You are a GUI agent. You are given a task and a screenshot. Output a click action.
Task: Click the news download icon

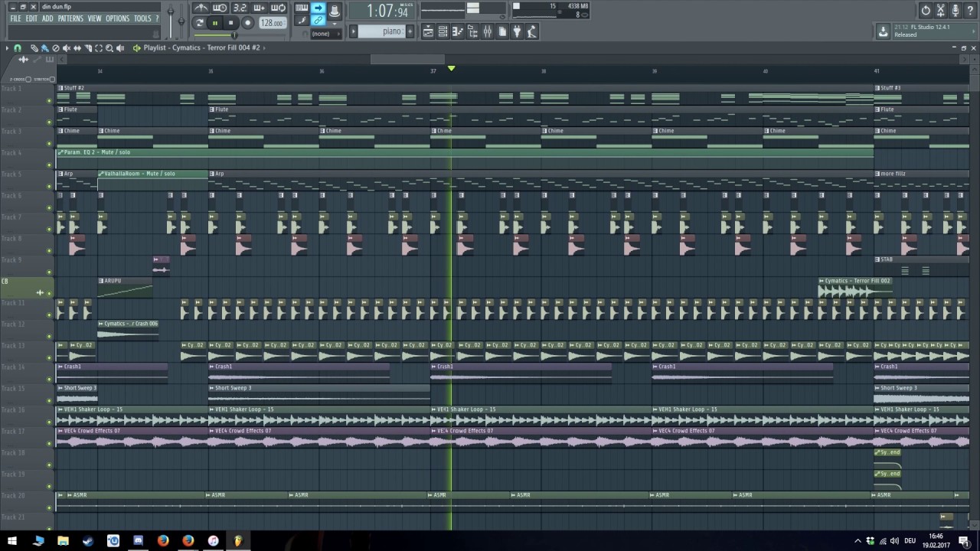884,31
